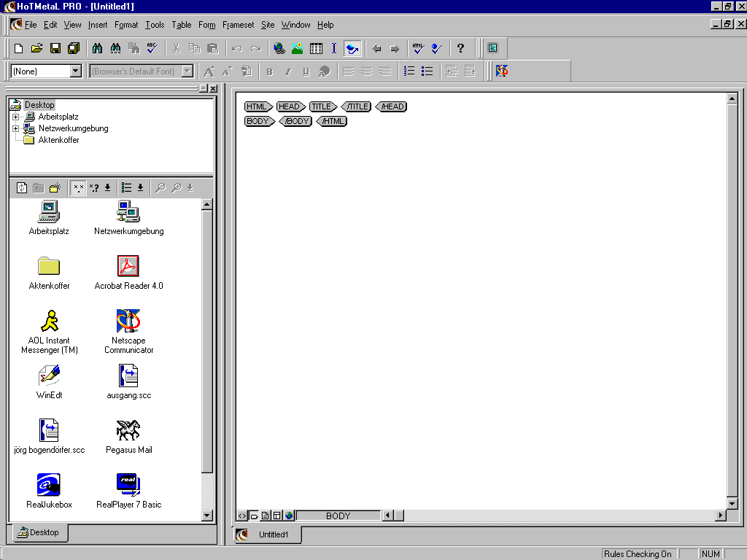
Task: Toggle the resource manager panel button
Action: (492, 48)
